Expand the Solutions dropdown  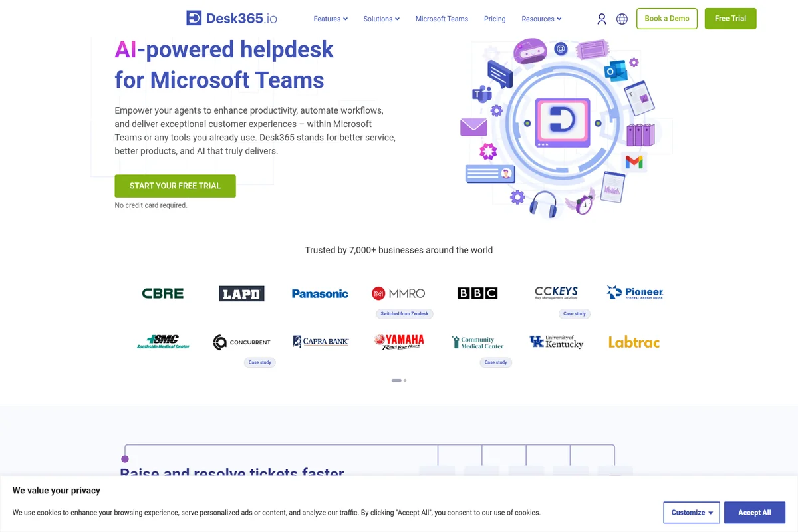coord(381,19)
